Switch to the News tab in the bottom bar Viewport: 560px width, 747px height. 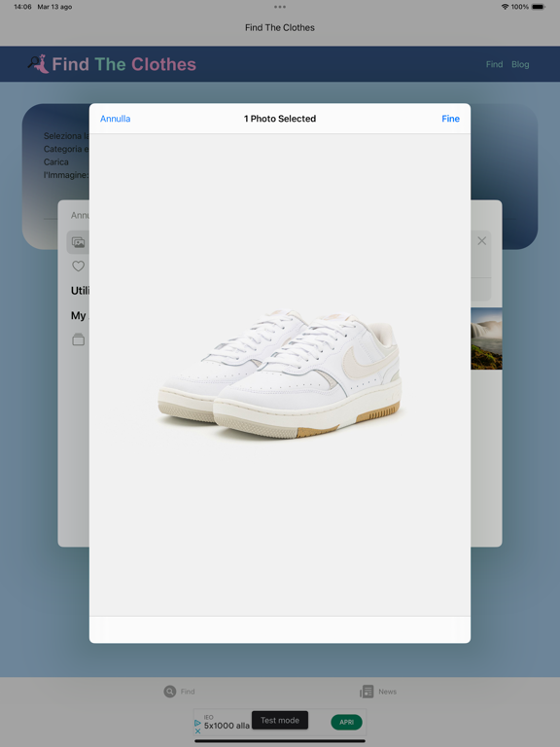pyautogui.click(x=378, y=692)
